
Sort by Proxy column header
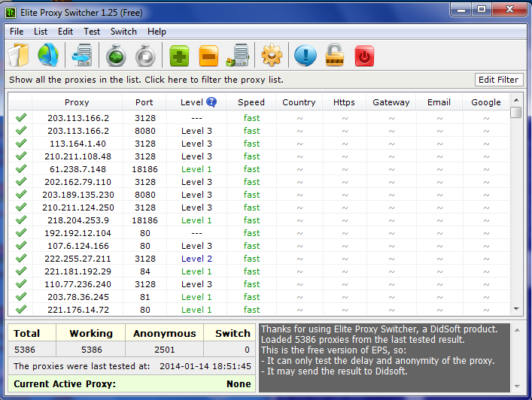tap(77, 102)
